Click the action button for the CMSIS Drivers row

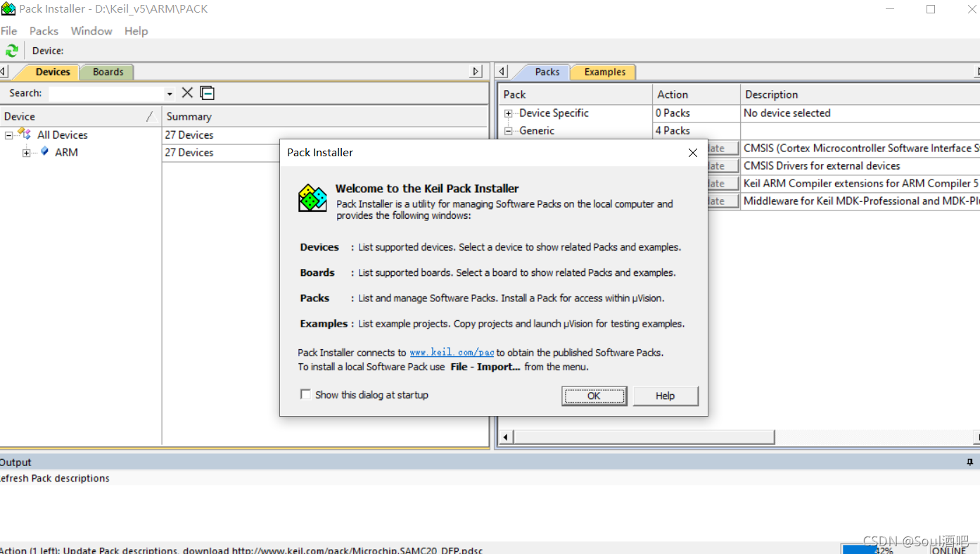click(x=723, y=166)
